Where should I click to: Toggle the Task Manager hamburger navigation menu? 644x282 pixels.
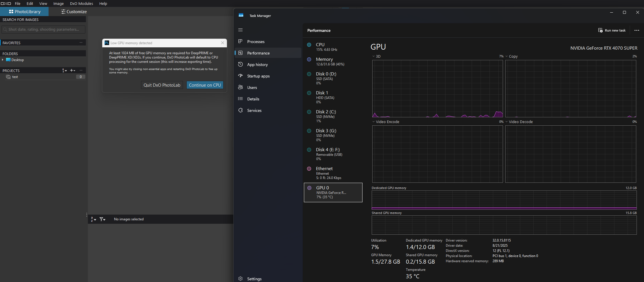point(240,30)
